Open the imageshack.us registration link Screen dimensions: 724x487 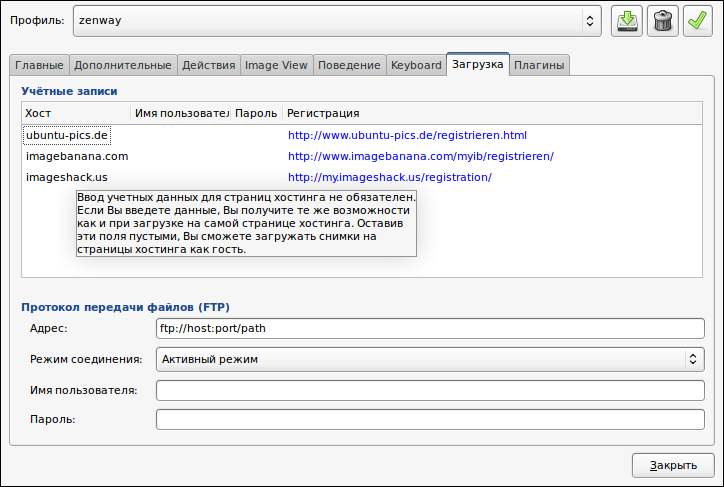390,177
